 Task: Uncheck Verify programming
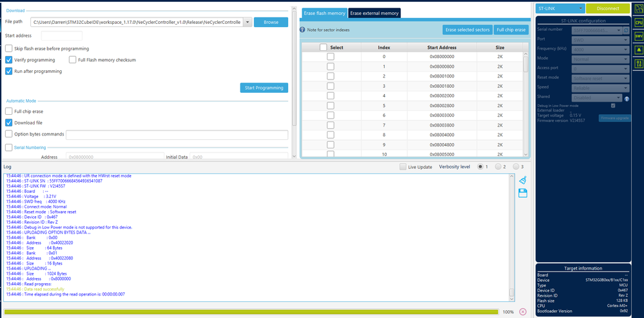coord(8,60)
